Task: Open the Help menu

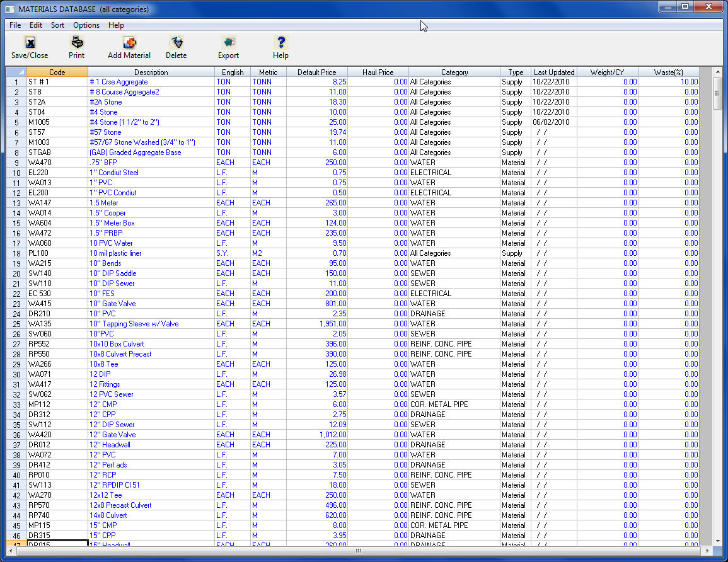Action: click(x=116, y=25)
